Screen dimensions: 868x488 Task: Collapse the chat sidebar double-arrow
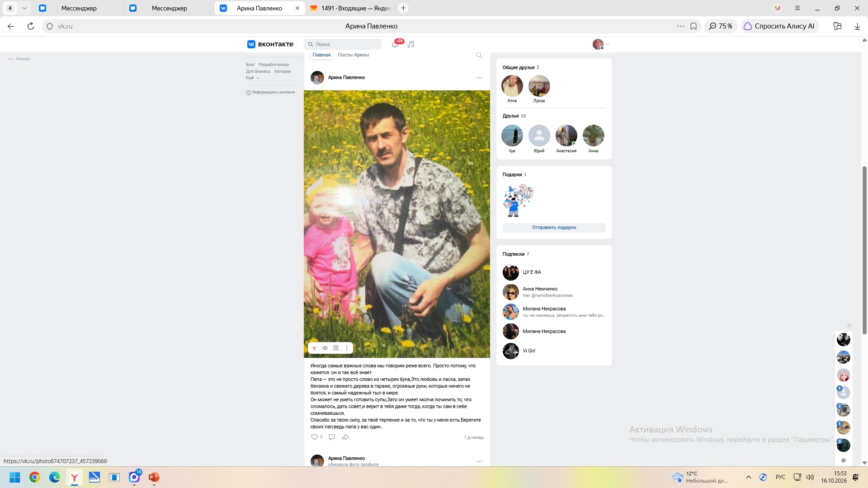(849, 326)
